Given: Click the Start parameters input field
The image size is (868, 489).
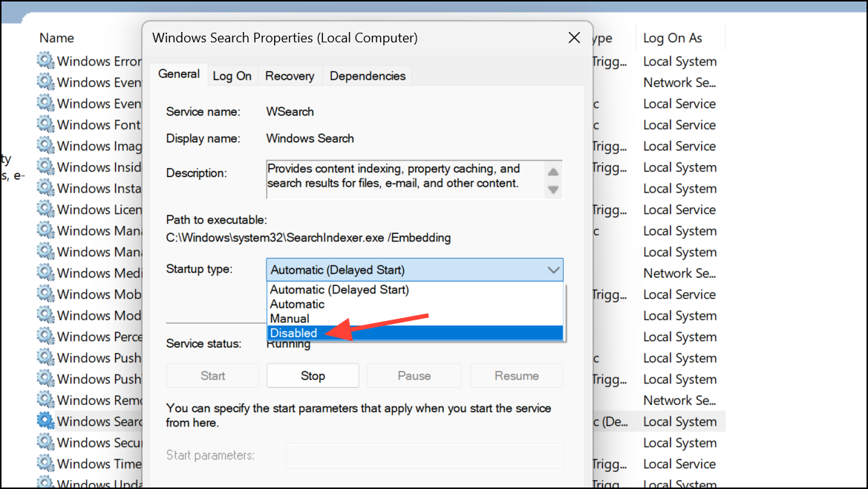Looking at the screenshot, I should tap(425, 456).
